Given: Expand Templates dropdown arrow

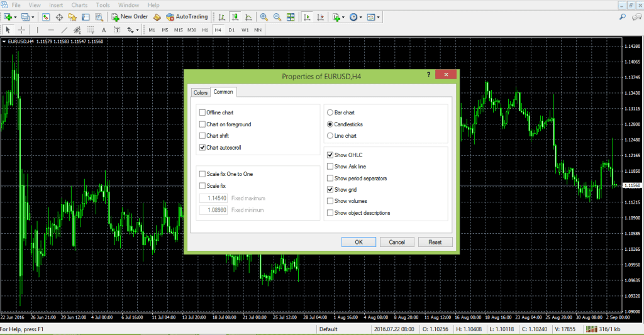Looking at the screenshot, I should tap(378, 17).
